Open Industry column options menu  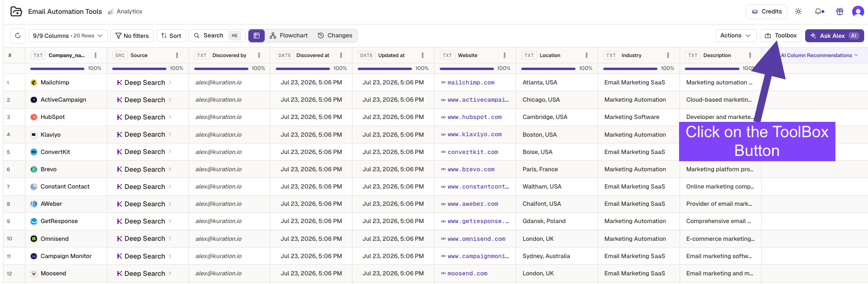[668, 55]
